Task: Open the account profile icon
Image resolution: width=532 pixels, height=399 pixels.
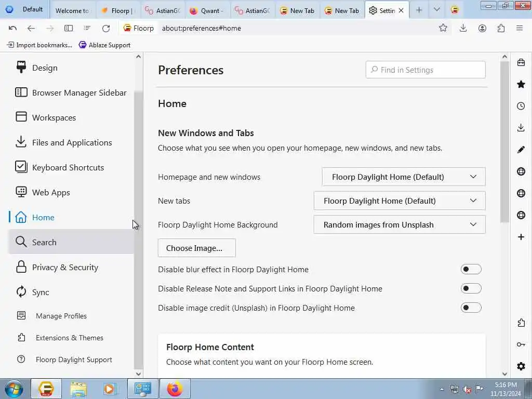Action: [x=482, y=28]
